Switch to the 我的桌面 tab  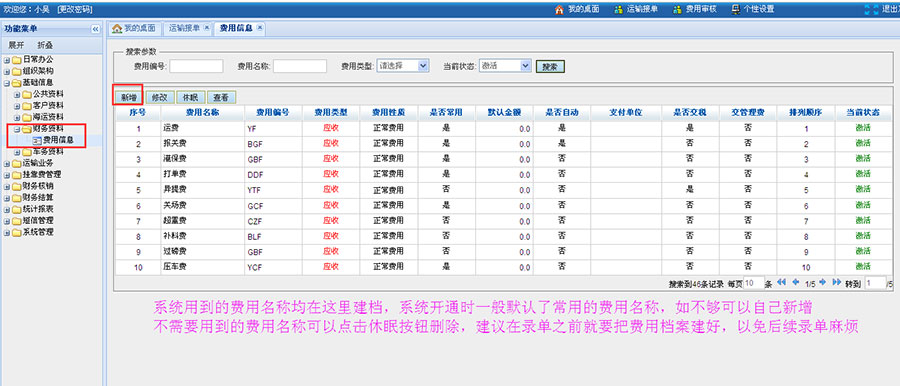(x=134, y=28)
